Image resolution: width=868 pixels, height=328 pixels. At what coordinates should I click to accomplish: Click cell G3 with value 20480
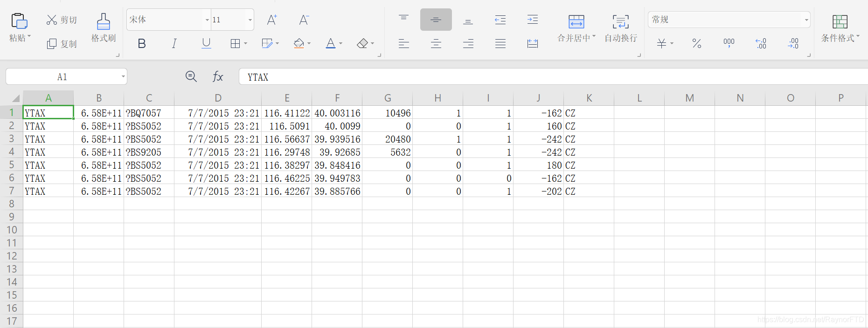(388, 139)
